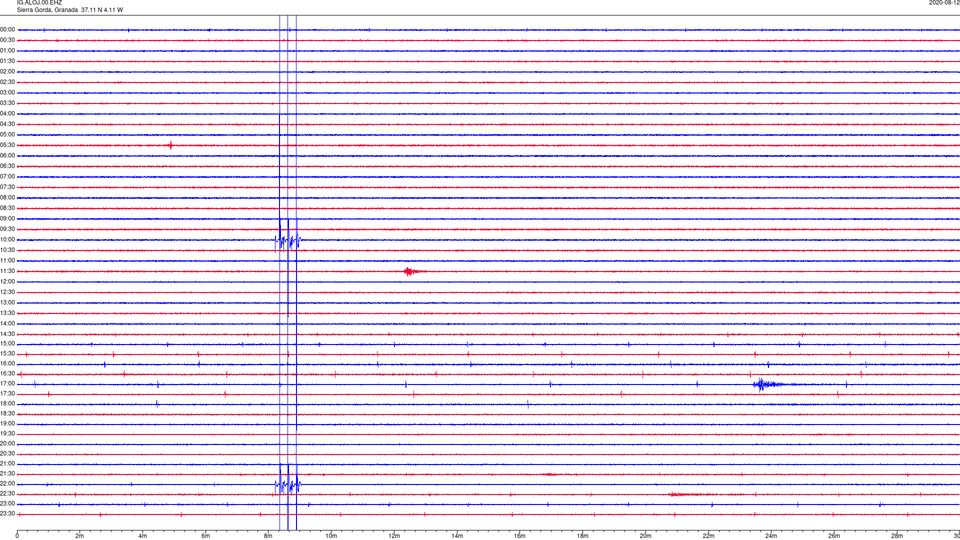Select the 02:00 time row label
This screenshot has height=540, width=960.
[7, 72]
